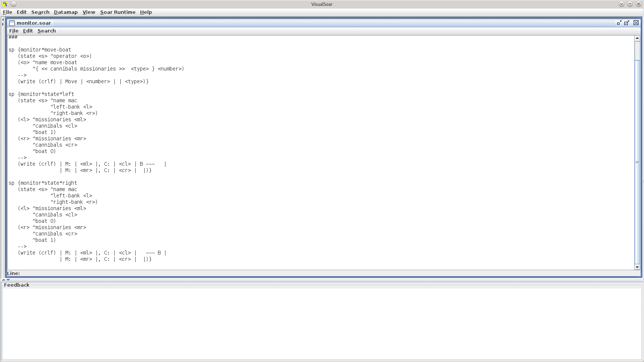Click the Feedback panel text area
The image size is (644, 362).
(x=322, y=323)
